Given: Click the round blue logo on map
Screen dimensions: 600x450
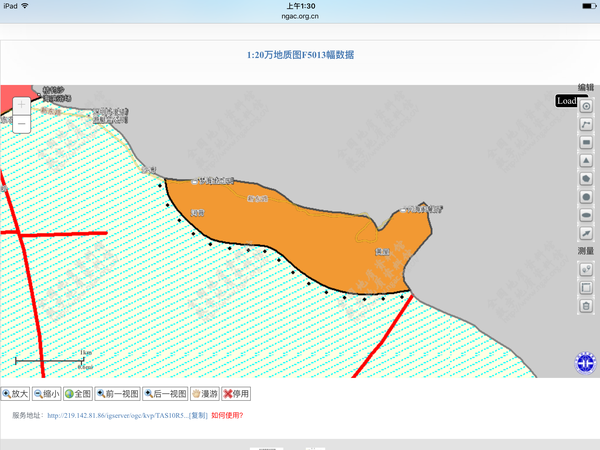Looking at the screenshot, I should 585,363.
